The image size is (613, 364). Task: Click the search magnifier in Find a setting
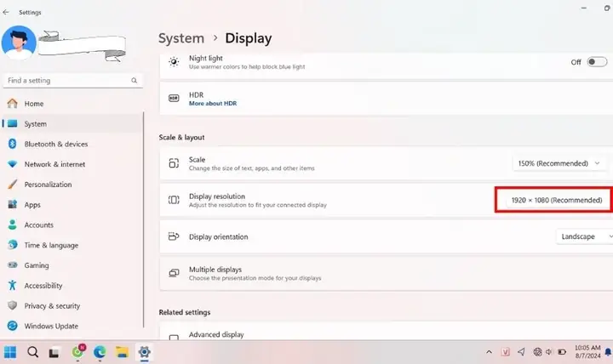[x=135, y=81]
